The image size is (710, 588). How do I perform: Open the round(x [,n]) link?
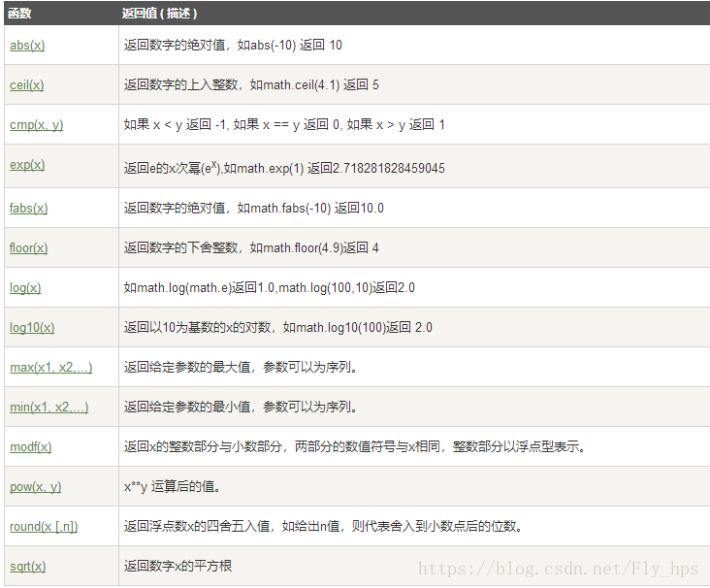tap(44, 527)
